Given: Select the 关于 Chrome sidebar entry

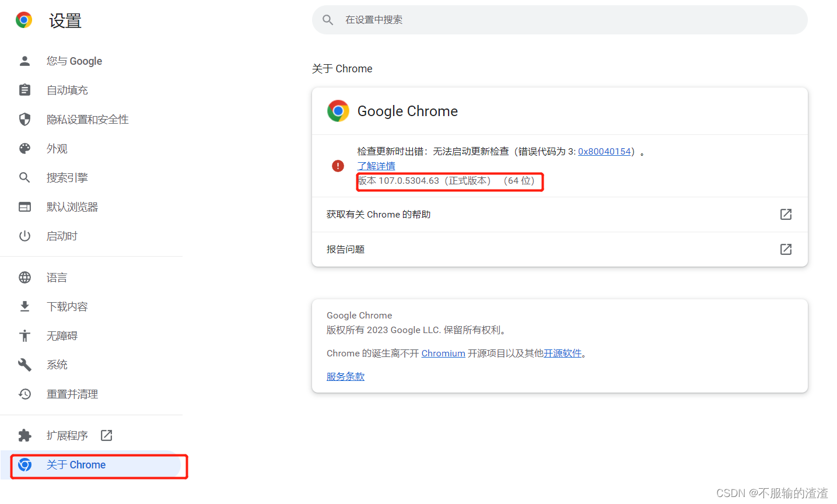Looking at the screenshot, I should click(76, 465).
